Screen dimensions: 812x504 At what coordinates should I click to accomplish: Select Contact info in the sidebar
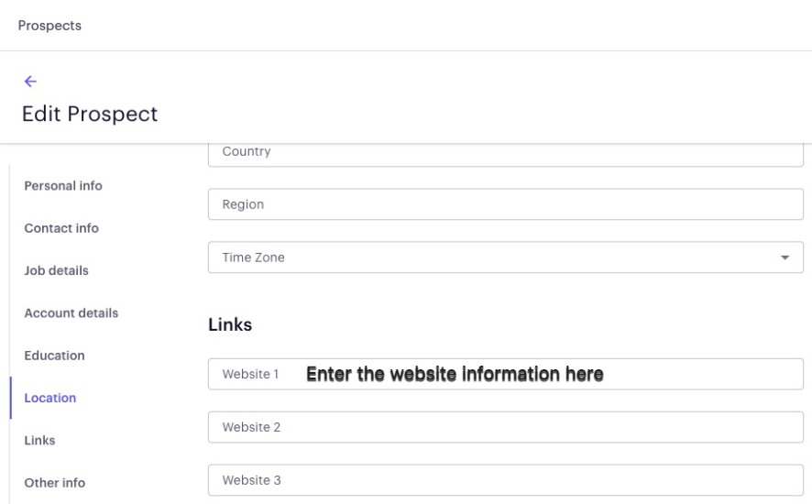tap(61, 228)
